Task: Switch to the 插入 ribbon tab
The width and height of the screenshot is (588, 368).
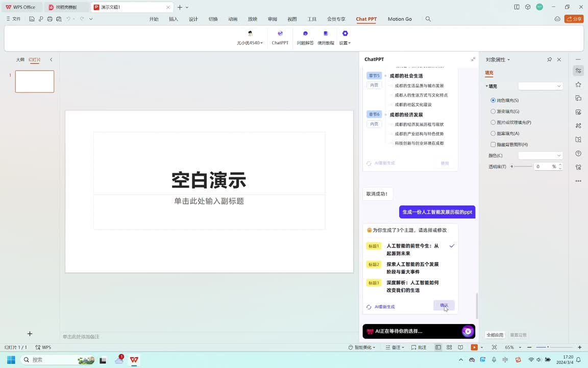Action: [174, 19]
